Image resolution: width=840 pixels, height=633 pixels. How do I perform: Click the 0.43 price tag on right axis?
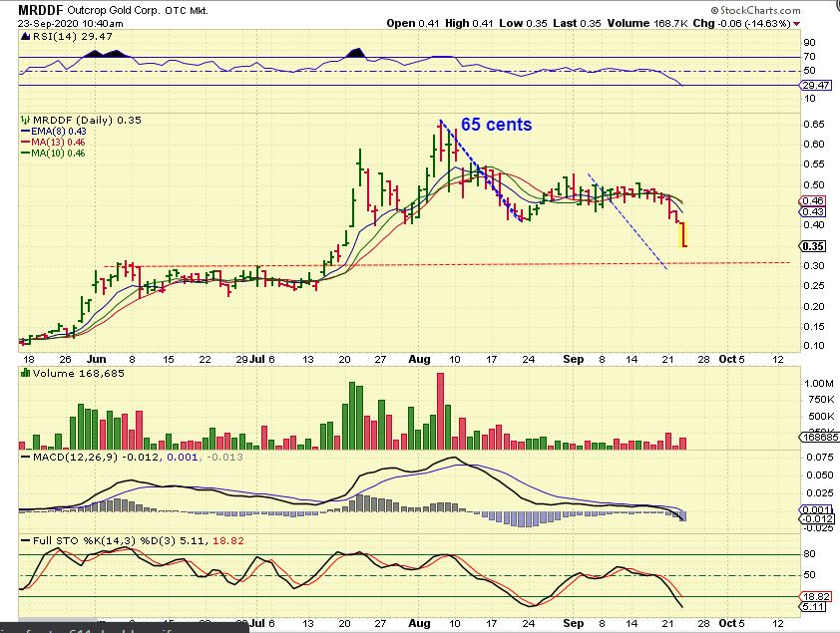[x=813, y=212]
